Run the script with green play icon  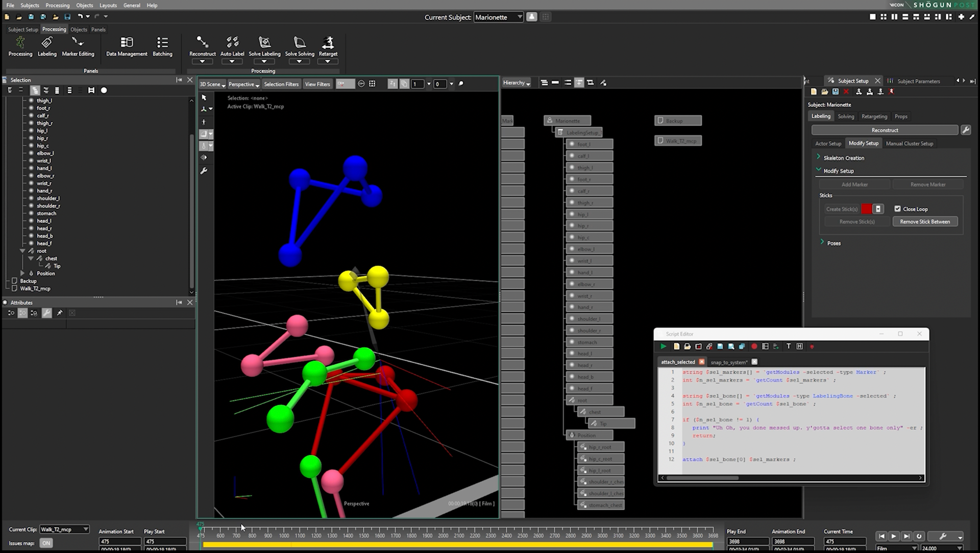(663, 346)
